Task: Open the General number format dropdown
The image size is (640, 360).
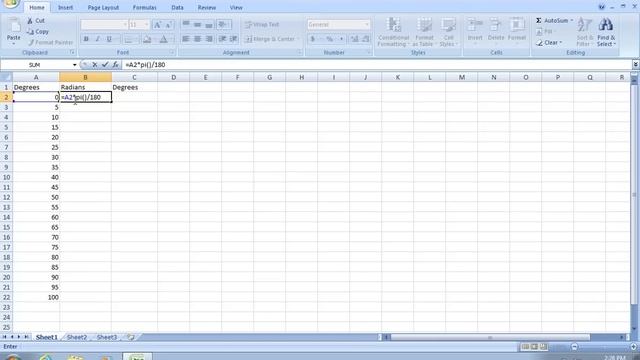Action: pyautogui.click(x=366, y=24)
